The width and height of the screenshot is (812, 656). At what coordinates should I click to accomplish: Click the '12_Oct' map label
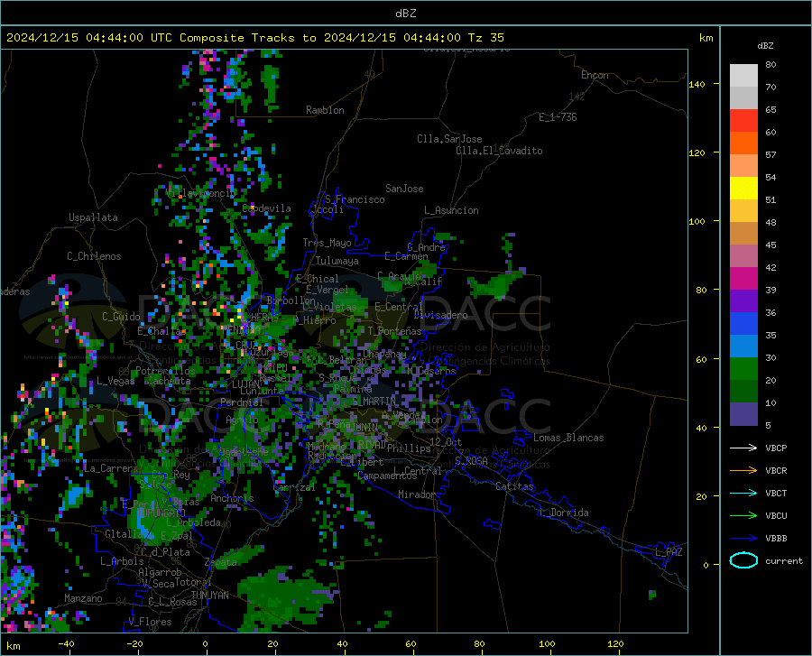(x=446, y=441)
